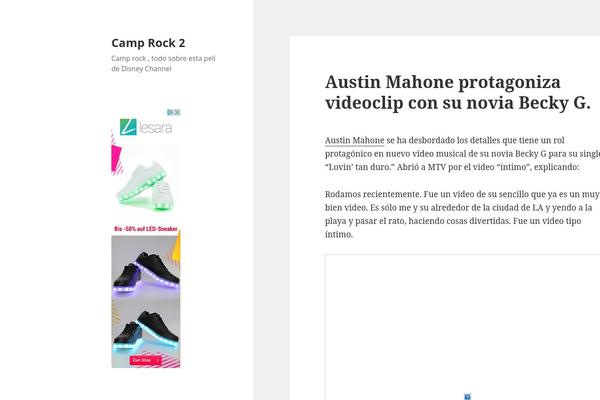Image resolution: width=600 pixels, height=400 pixels.
Task: View the white sneaker with green LEDs
Action: (x=145, y=186)
